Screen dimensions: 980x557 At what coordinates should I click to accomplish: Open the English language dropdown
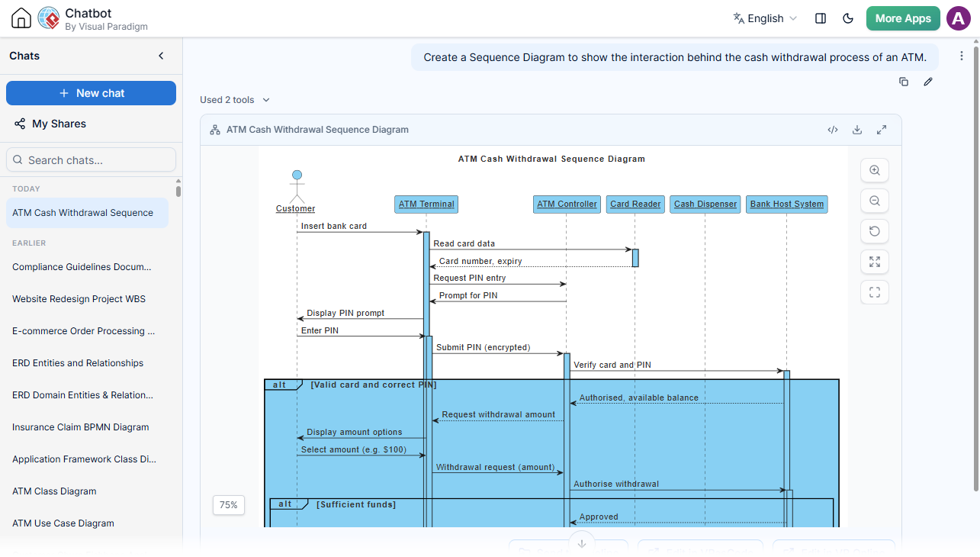tap(765, 18)
